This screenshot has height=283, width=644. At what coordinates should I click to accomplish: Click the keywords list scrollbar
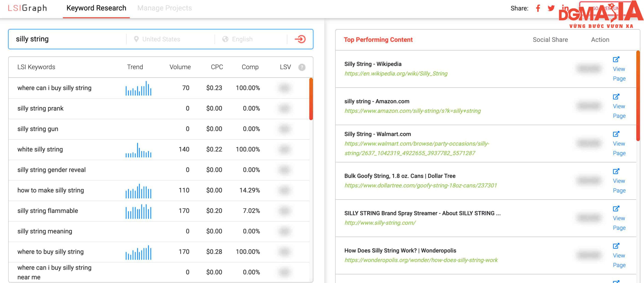pos(311,99)
